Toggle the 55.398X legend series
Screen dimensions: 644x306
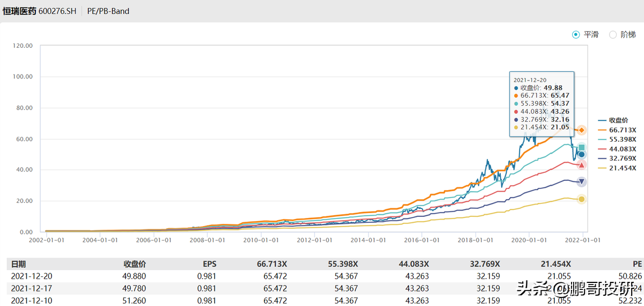pyautogui.click(x=617, y=139)
